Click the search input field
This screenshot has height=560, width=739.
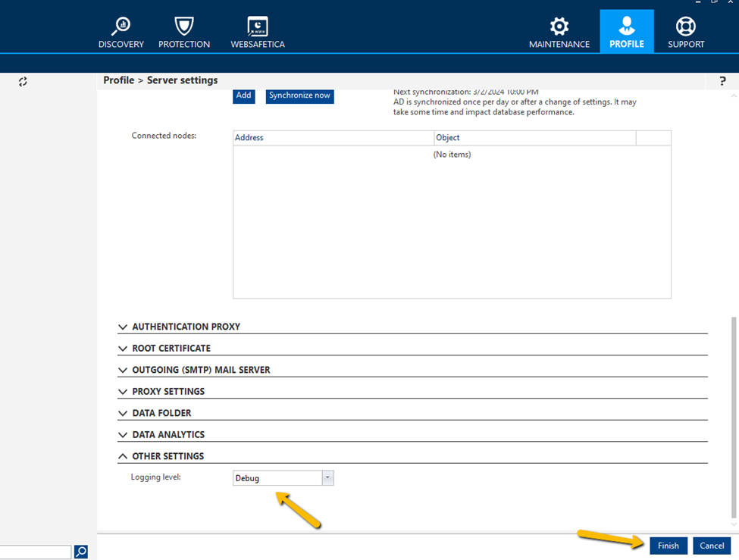[x=35, y=552]
